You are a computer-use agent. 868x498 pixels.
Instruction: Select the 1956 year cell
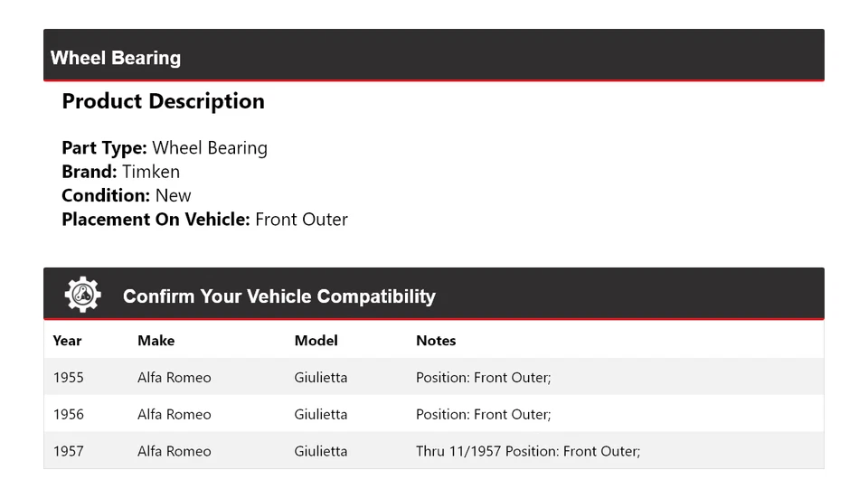click(69, 415)
